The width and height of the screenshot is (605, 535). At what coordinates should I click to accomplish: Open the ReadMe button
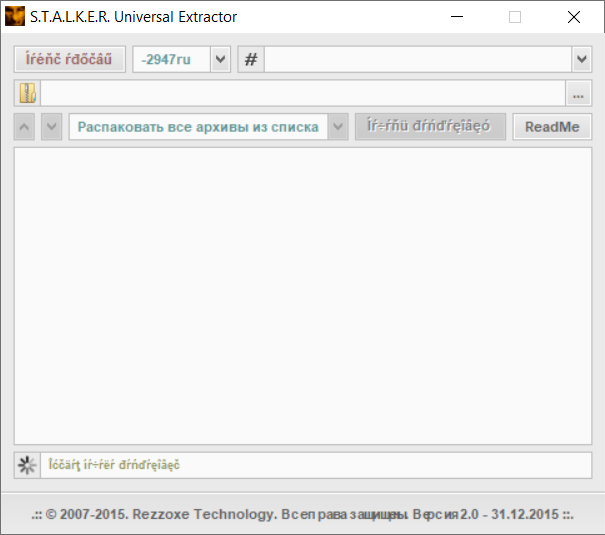(552, 127)
